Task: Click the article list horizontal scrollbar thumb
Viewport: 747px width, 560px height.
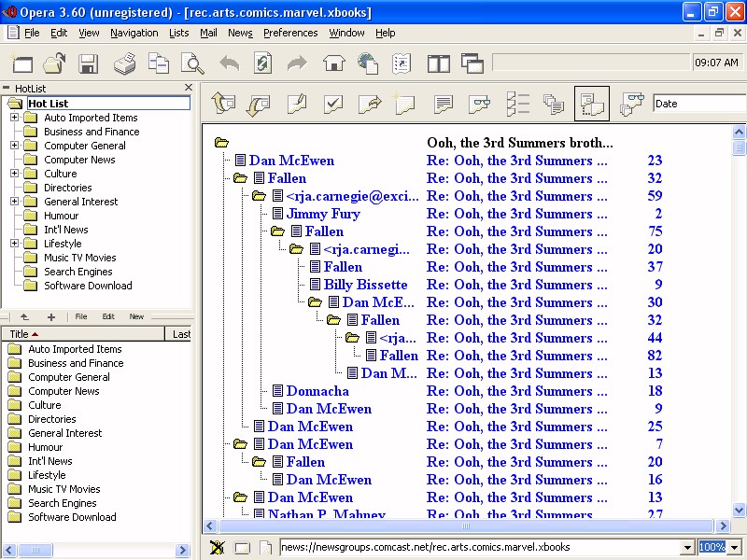Action: coord(465,526)
